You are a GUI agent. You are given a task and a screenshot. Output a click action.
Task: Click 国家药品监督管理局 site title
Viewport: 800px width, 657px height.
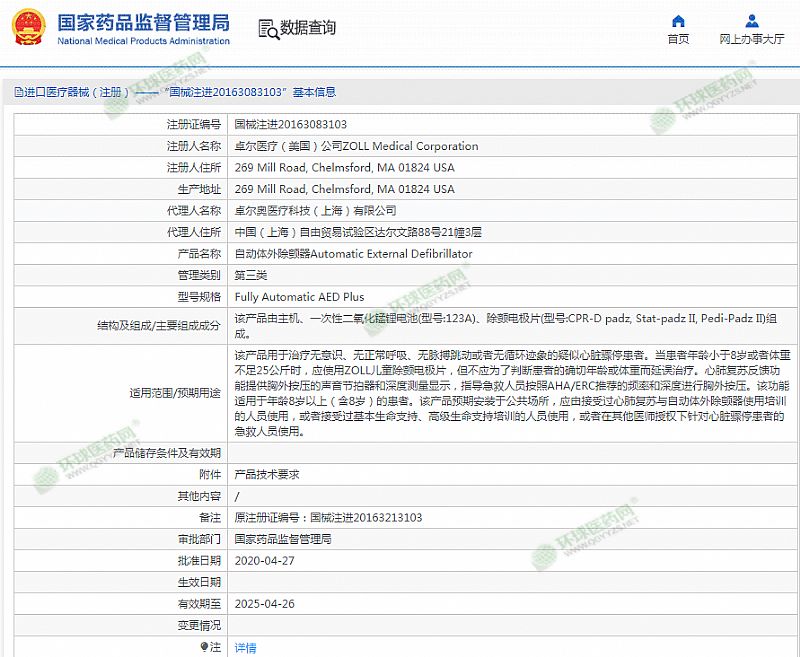143,21
